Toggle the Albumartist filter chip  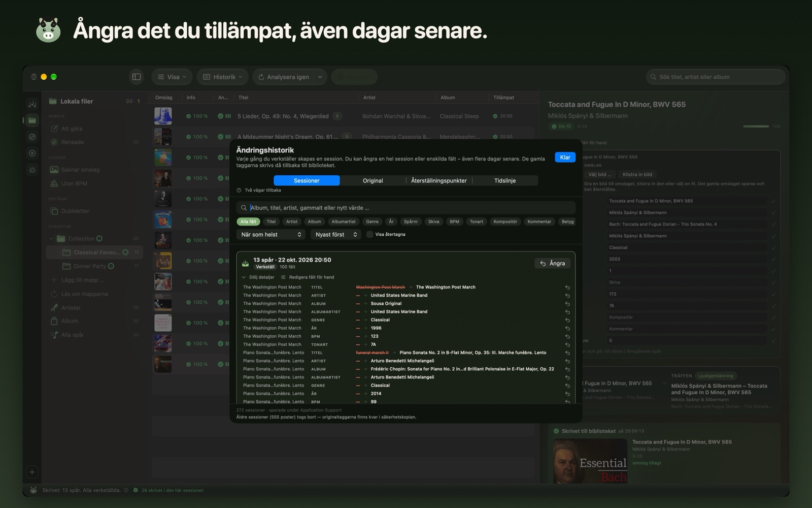pos(344,221)
